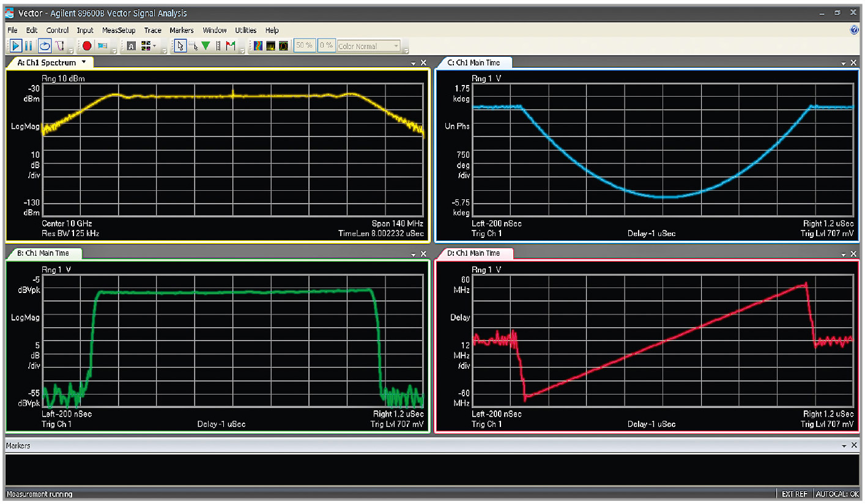865x504 pixels.
Task: Click the red Record button
Action: [x=87, y=46]
